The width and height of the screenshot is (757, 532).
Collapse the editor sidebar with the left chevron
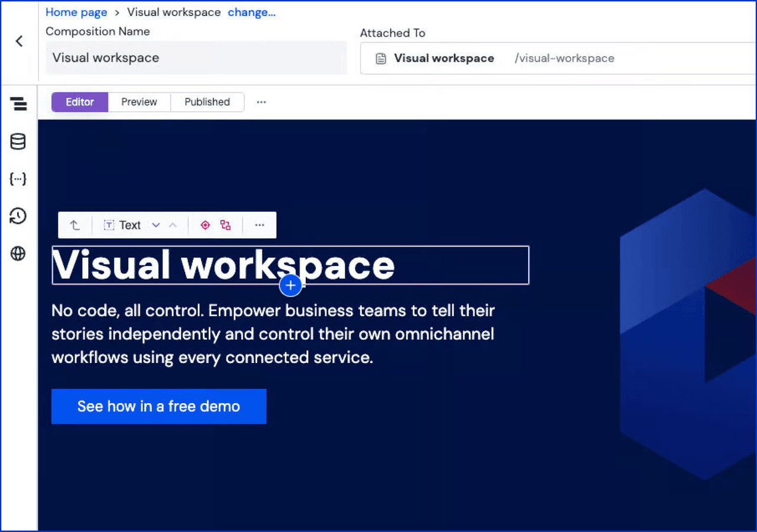19,41
